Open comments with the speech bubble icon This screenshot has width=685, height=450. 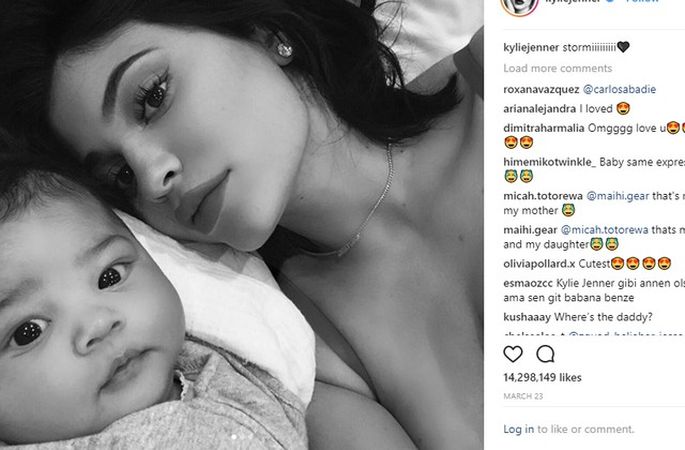[x=545, y=354]
